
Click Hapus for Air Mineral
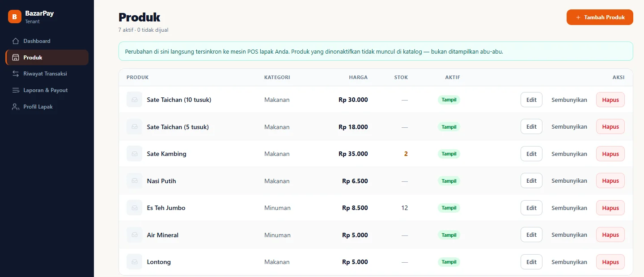click(610, 235)
